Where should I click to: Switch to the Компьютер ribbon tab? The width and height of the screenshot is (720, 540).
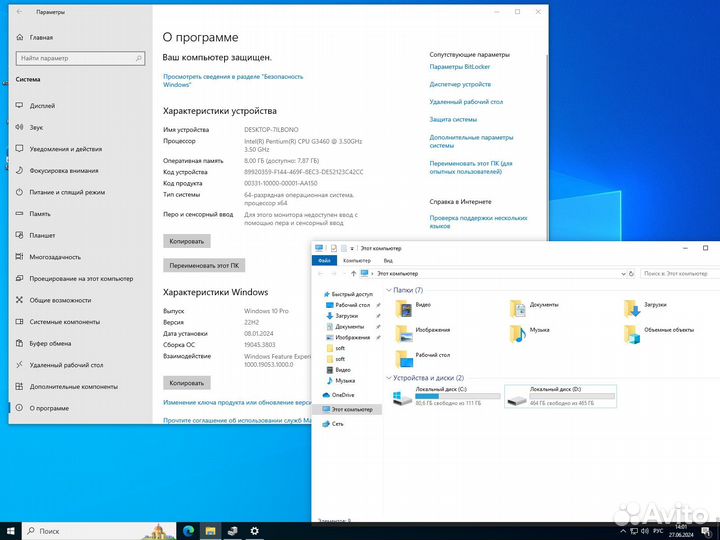pyautogui.click(x=357, y=260)
